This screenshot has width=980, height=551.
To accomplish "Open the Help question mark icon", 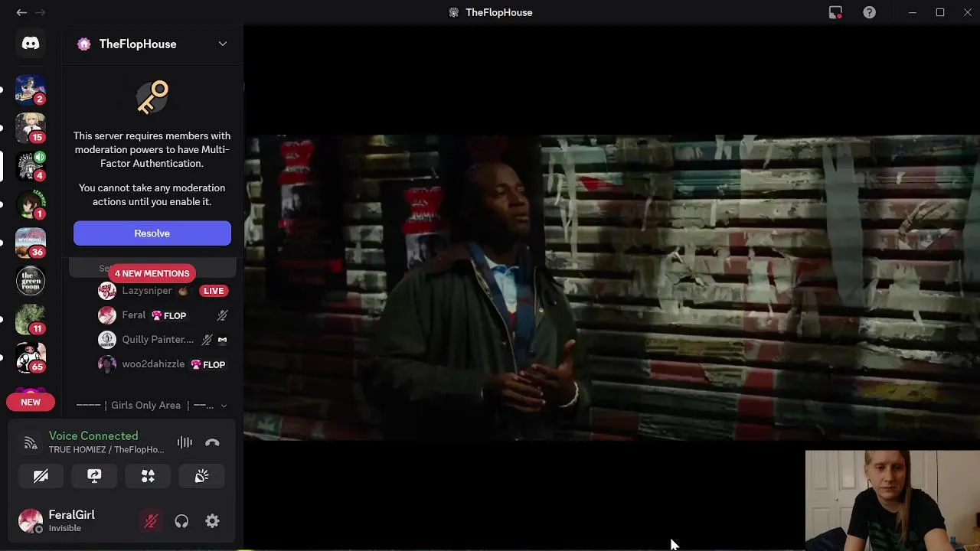I will point(869,12).
